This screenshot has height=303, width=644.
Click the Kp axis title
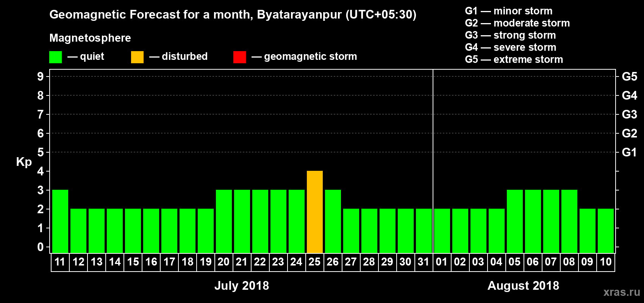point(24,162)
